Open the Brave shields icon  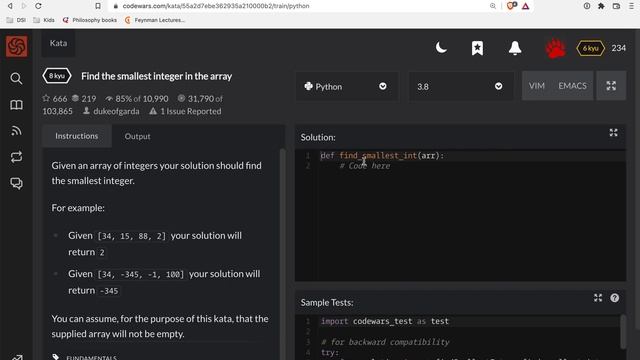(x=511, y=6)
